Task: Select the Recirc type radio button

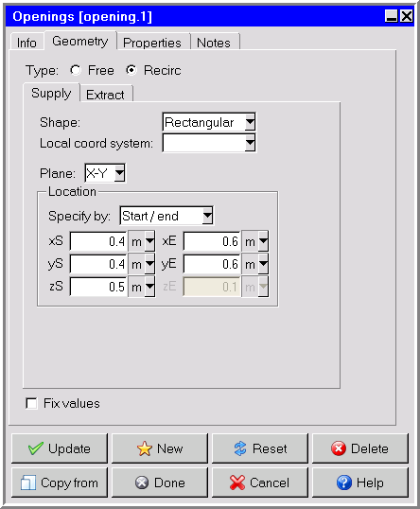Action: pyautogui.click(x=131, y=70)
